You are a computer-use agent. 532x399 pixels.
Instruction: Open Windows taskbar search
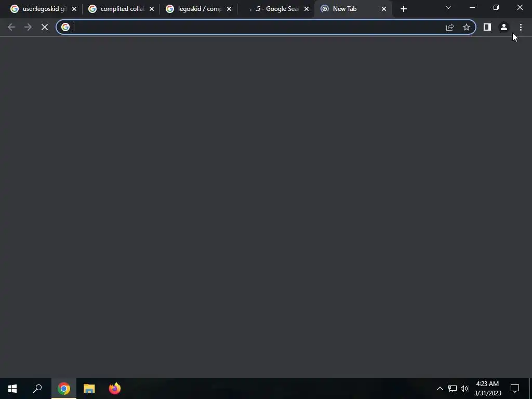(x=37, y=389)
